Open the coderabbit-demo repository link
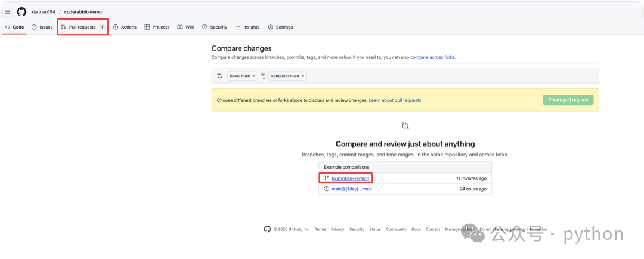 click(83, 12)
